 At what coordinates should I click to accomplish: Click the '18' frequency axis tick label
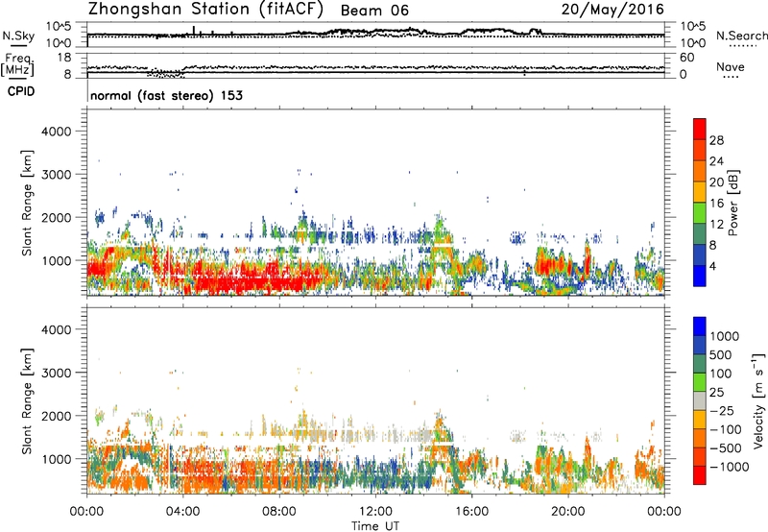point(64,58)
